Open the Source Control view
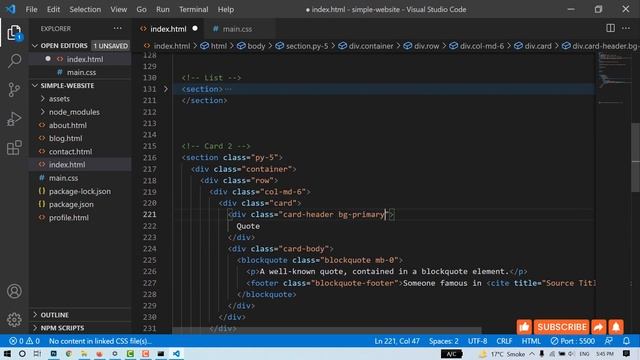This screenshot has width=640, height=360. [14, 89]
